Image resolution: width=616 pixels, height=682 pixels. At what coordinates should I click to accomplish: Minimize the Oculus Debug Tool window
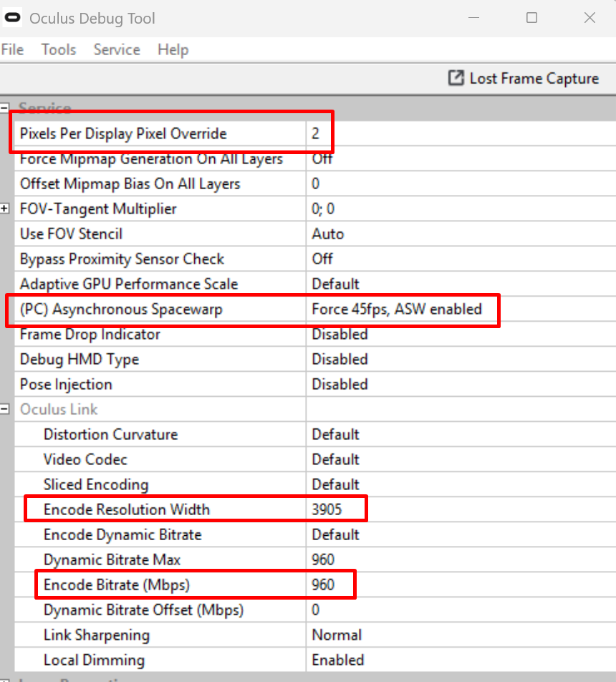(x=473, y=18)
